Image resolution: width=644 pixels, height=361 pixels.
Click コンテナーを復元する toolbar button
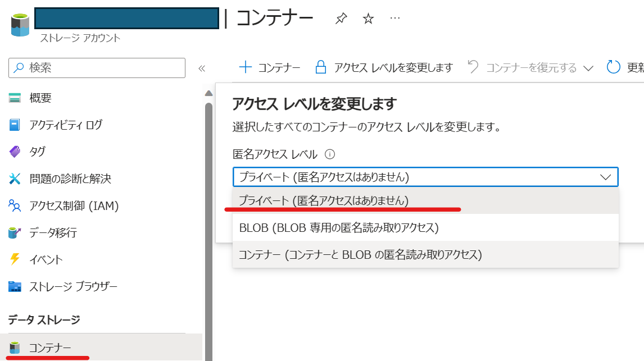523,67
